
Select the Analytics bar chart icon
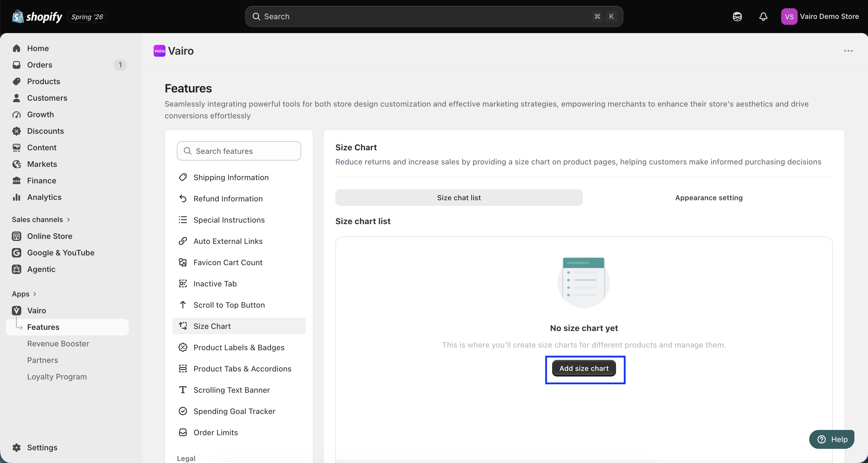(x=17, y=197)
